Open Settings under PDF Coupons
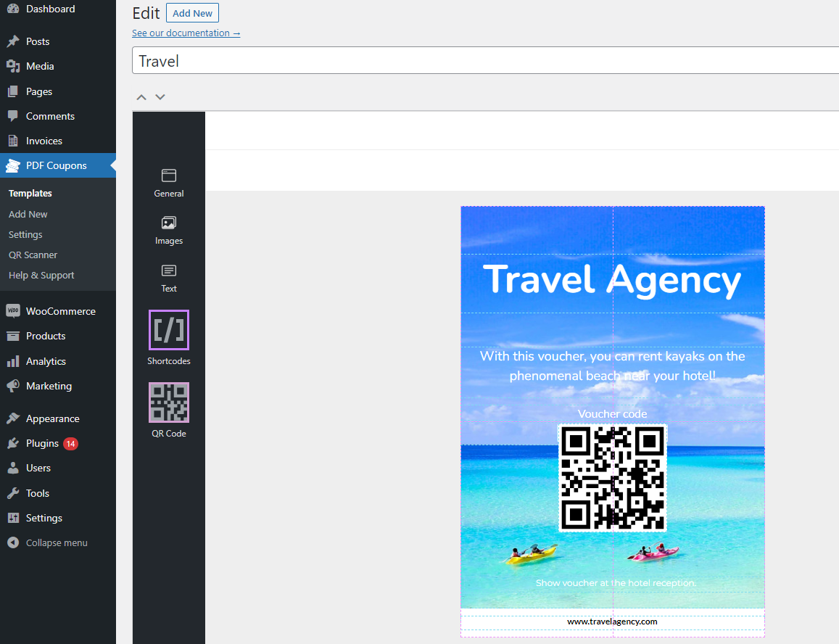The image size is (839, 644). point(25,234)
